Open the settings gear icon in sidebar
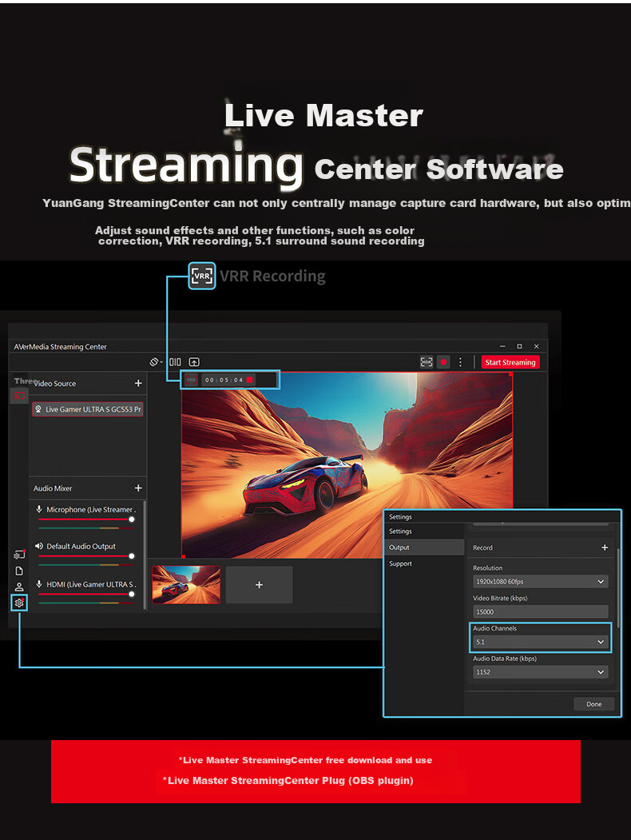 point(19,603)
